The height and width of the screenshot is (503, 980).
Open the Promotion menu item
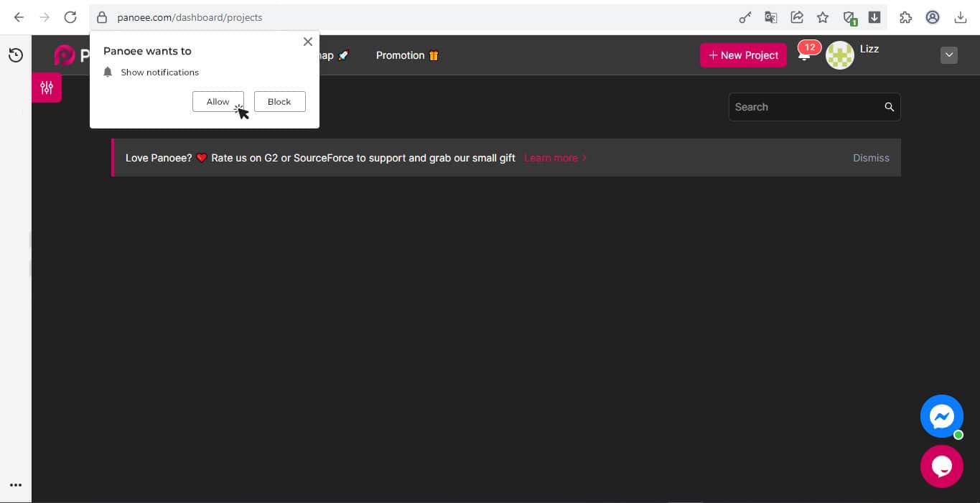pos(406,55)
